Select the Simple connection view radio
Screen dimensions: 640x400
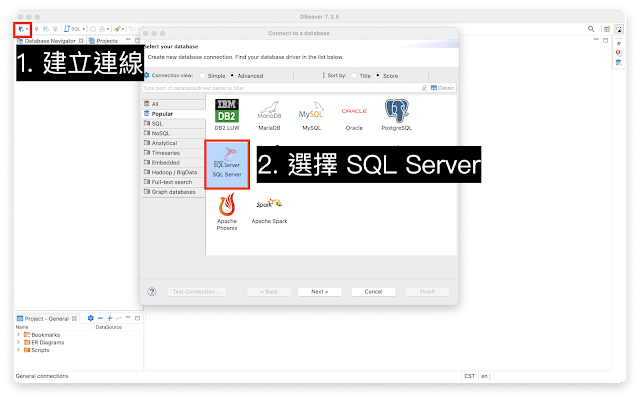click(x=202, y=76)
